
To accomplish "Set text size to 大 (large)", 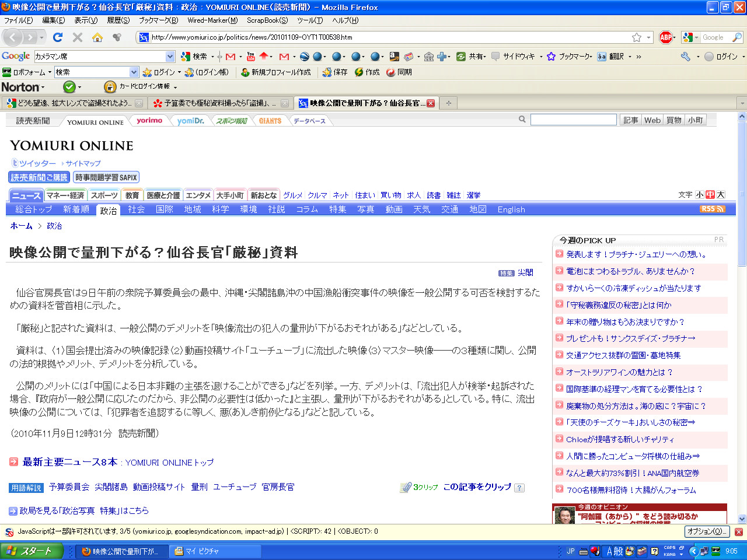I will point(721,195).
